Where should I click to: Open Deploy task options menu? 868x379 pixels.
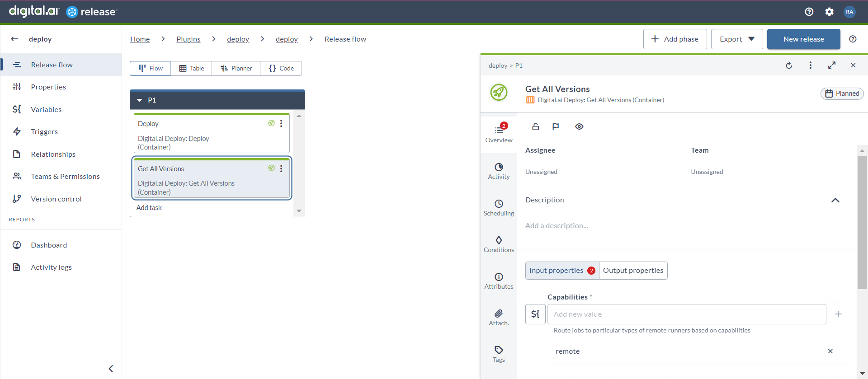(281, 123)
